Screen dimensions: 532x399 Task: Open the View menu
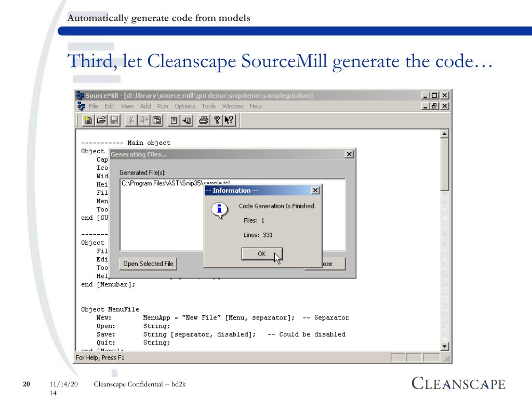coord(127,106)
